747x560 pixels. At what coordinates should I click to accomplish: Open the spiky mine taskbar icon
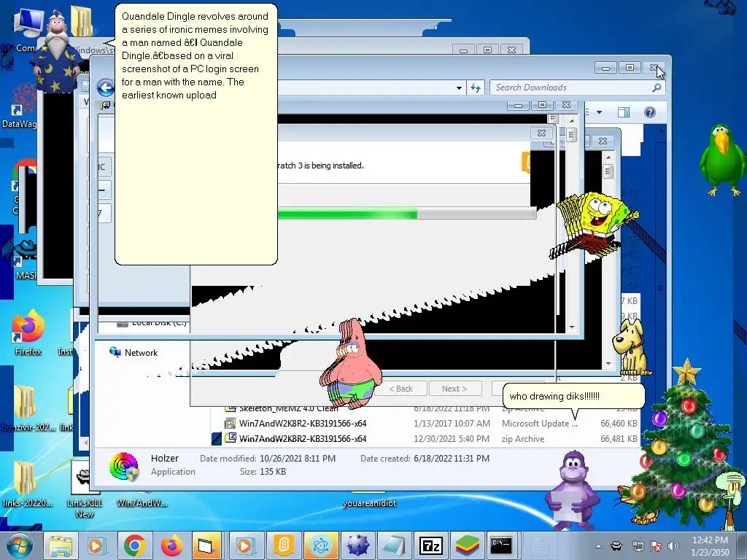[x=357, y=545]
